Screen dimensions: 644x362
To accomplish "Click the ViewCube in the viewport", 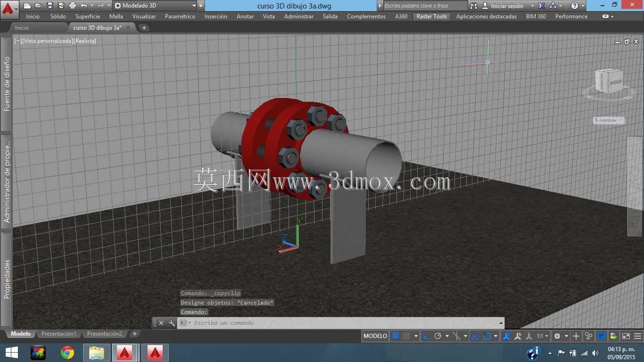I will click(x=609, y=81).
